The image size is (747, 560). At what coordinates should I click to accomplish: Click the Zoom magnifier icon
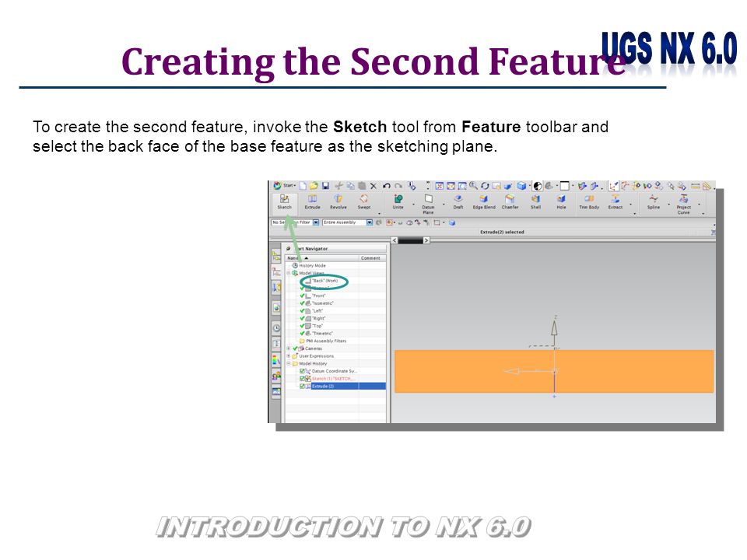474,186
